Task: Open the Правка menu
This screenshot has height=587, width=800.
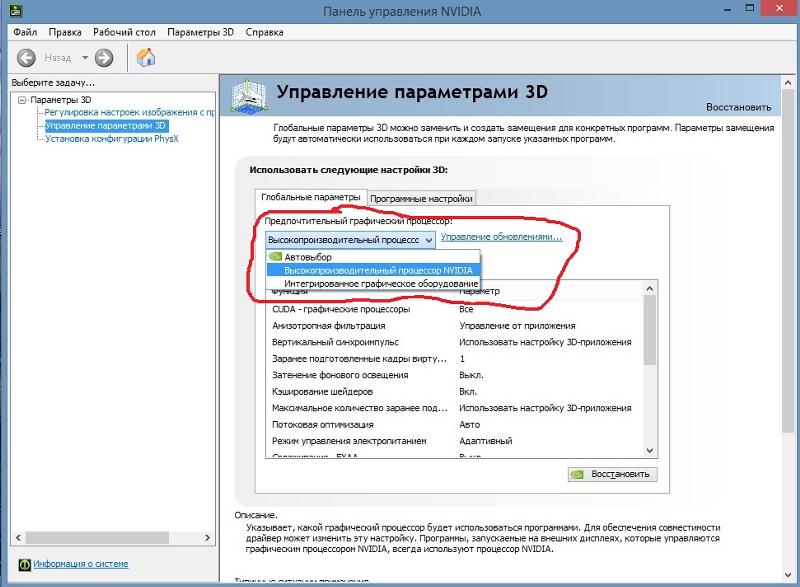Action: click(65, 32)
